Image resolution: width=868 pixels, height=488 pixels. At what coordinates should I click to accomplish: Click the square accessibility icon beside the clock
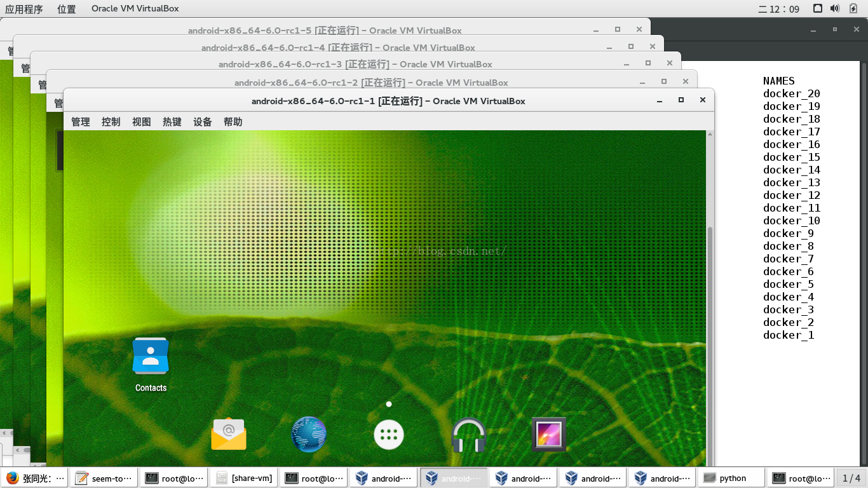[818, 8]
